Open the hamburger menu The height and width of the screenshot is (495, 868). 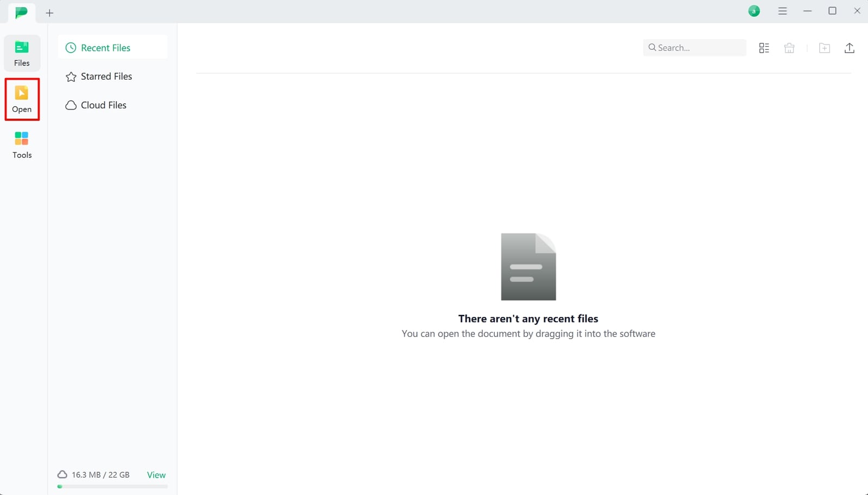[782, 11]
